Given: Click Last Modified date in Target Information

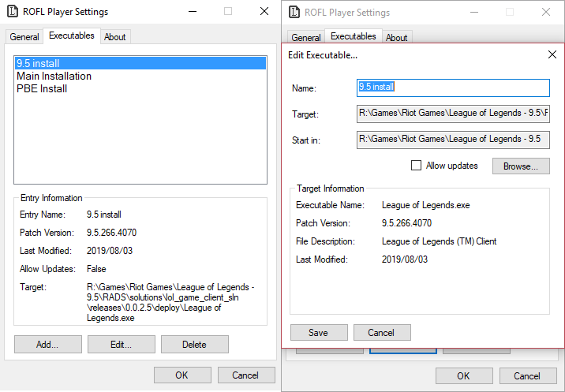Looking at the screenshot, I should [x=405, y=259].
